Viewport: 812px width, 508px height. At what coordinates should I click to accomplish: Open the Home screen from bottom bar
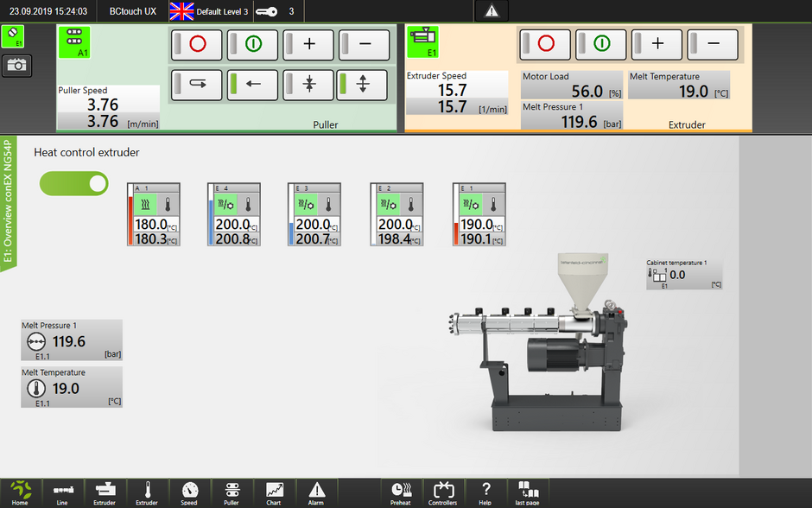(x=20, y=492)
